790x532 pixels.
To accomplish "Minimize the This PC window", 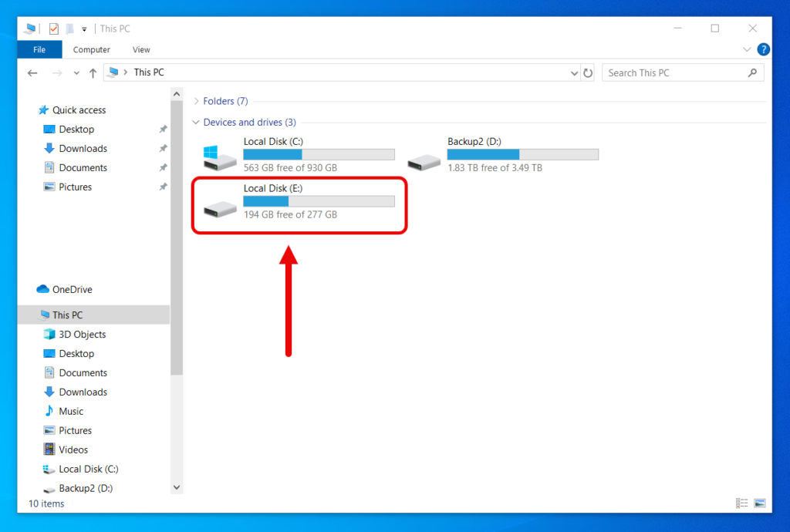I will 677,29.
